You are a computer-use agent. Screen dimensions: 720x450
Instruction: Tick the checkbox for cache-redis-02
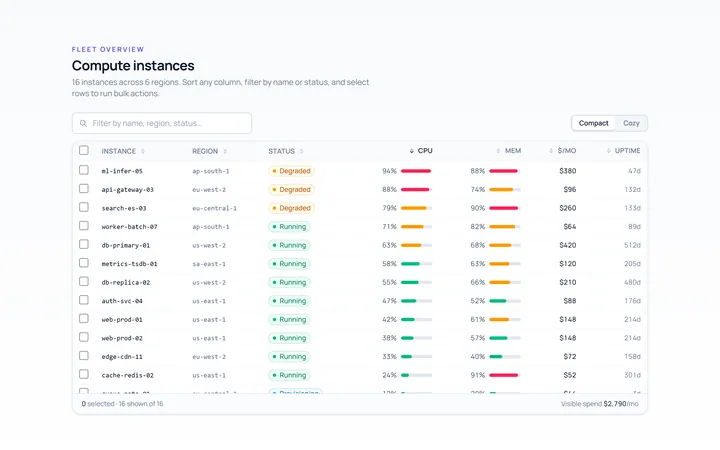coord(84,374)
